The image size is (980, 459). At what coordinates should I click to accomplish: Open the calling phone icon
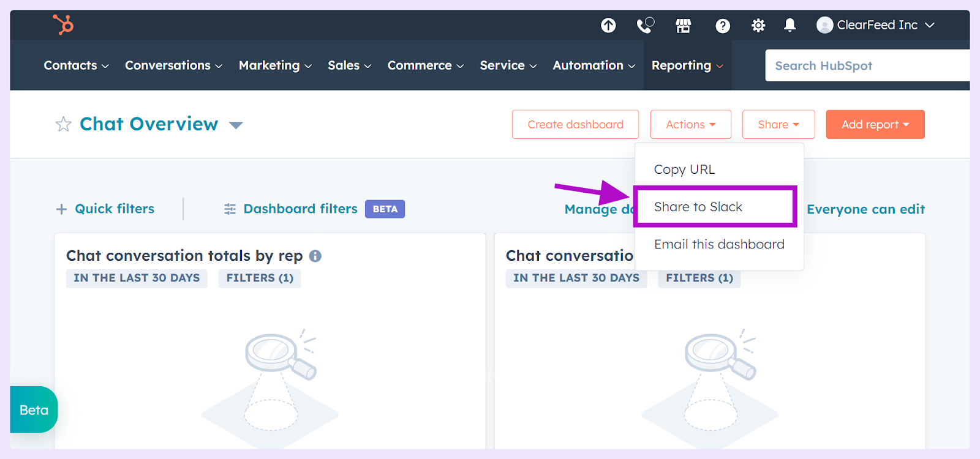click(x=646, y=25)
